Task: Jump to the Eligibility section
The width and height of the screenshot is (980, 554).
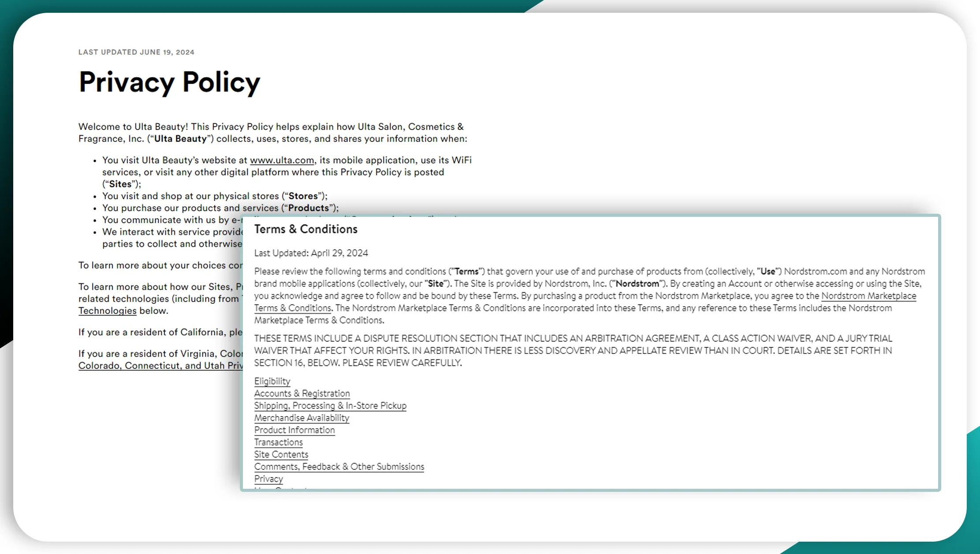Action: click(272, 381)
